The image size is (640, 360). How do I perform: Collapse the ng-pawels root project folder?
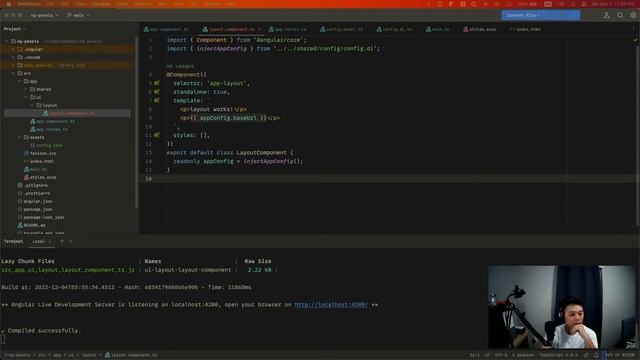7,41
